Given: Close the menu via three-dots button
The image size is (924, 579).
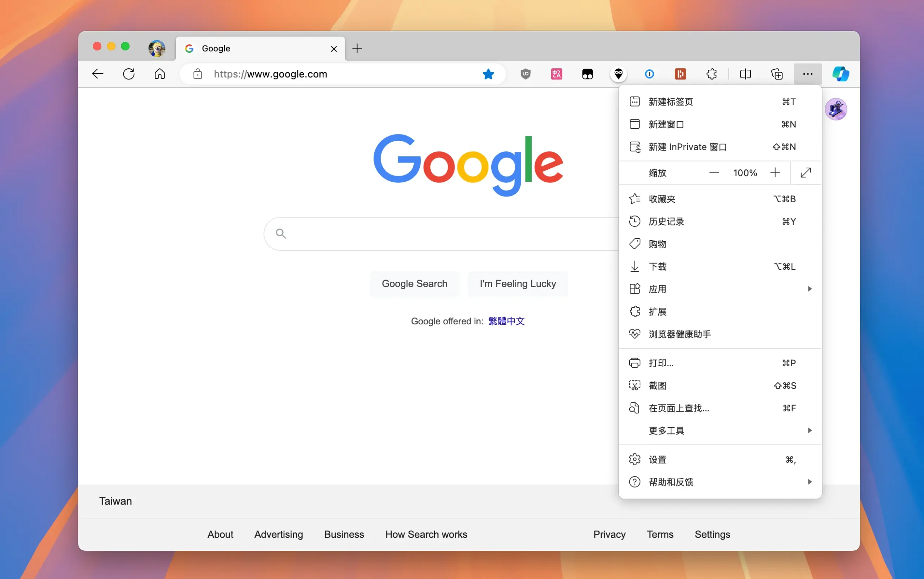Looking at the screenshot, I should (x=808, y=74).
